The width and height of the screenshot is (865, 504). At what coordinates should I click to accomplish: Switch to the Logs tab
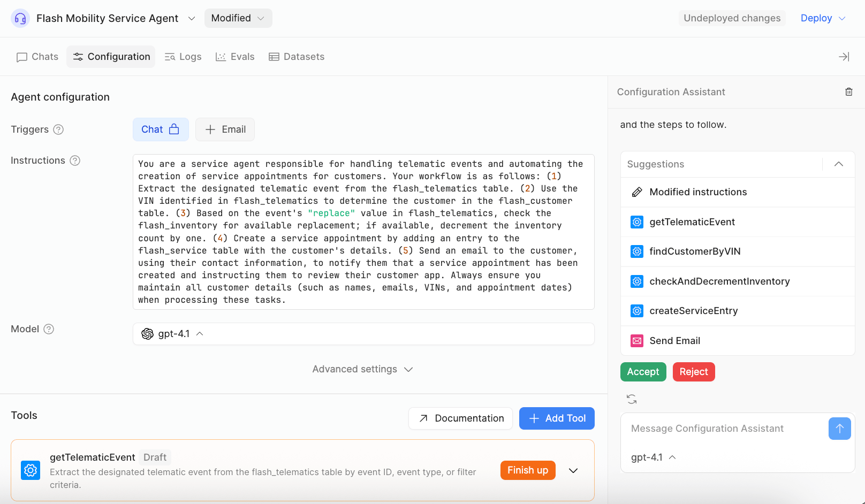183,57
